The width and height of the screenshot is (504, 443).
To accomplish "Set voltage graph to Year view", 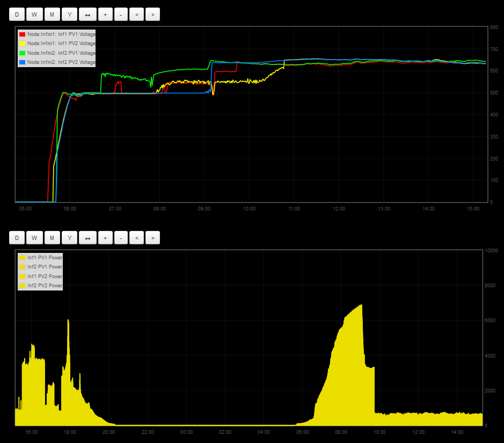I will click(69, 14).
